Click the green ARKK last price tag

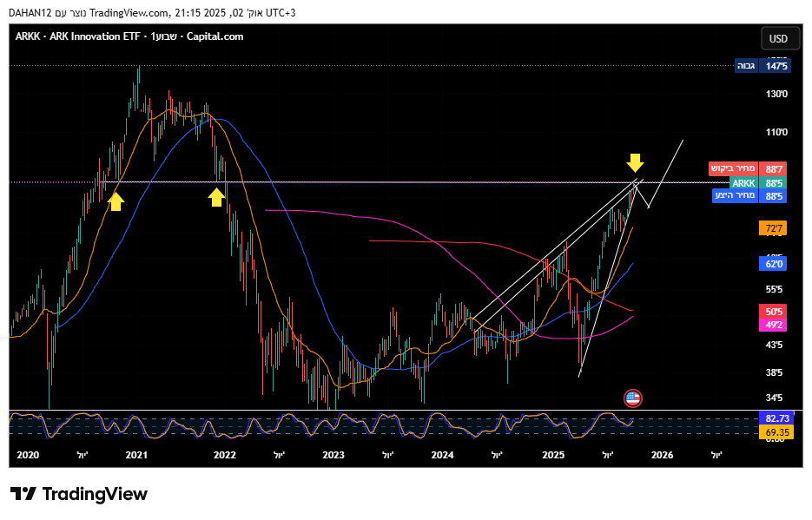743,183
